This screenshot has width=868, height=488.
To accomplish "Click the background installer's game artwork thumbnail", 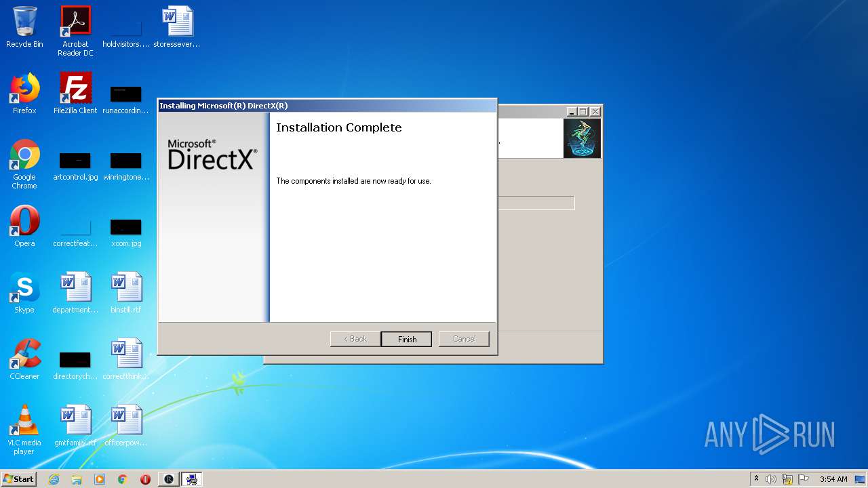I will (x=582, y=138).
